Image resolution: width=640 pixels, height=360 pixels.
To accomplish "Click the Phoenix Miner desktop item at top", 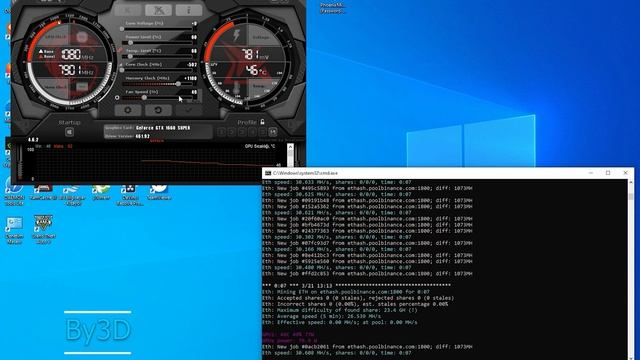I will coord(332,7).
